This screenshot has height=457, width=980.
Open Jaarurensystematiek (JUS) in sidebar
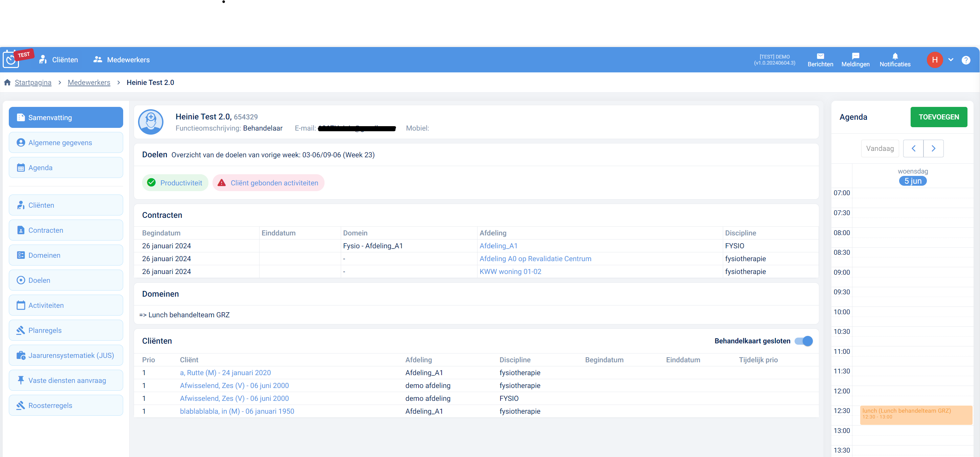(x=66, y=356)
